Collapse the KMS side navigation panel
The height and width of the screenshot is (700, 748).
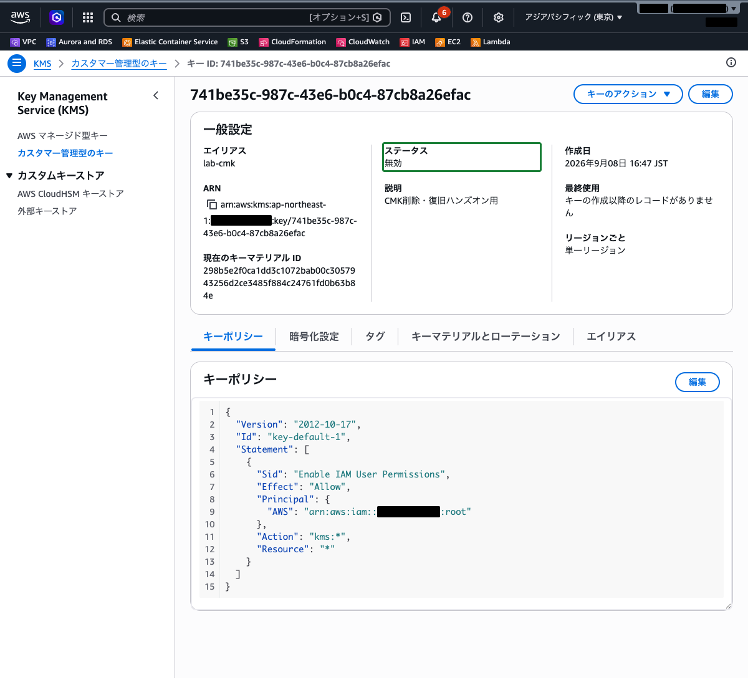(156, 95)
